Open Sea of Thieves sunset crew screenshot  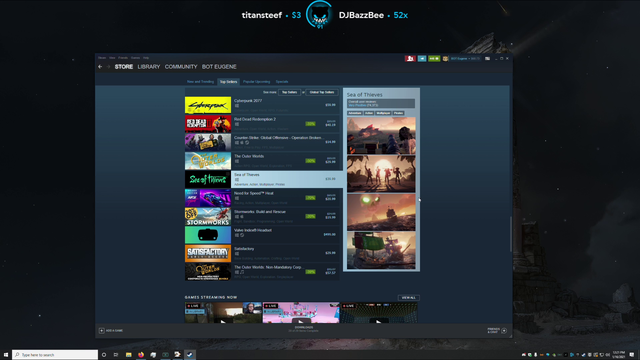(381, 174)
